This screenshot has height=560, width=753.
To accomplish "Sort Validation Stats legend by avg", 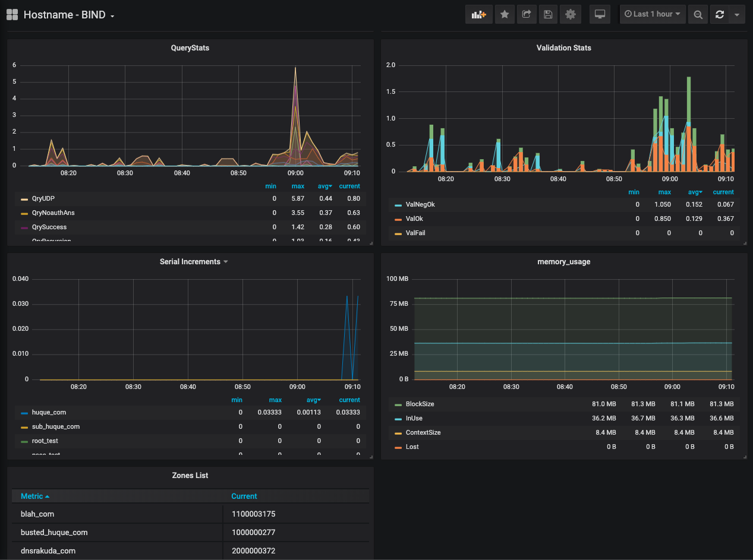I will [x=694, y=192].
